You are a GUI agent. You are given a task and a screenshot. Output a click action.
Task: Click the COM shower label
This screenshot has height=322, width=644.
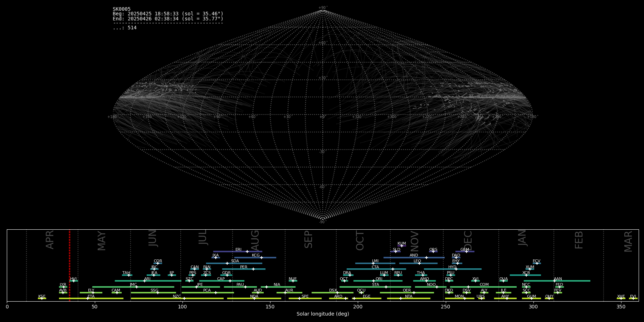pos(484,285)
